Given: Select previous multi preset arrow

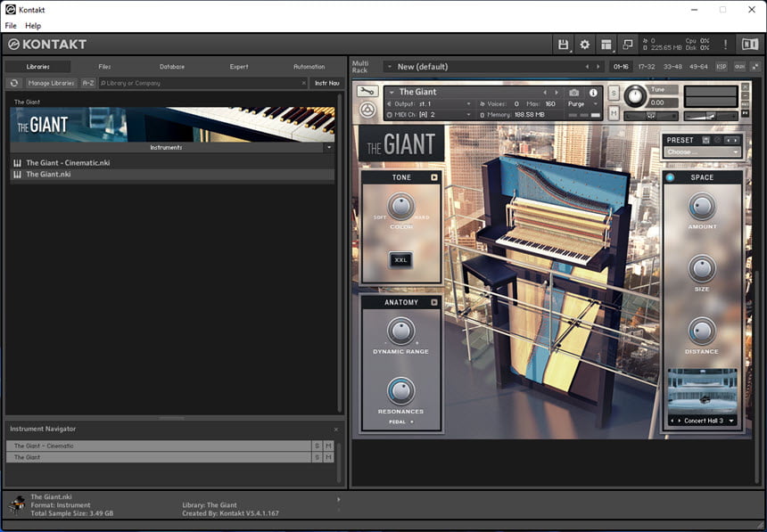Looking at the screenshot, I should pyautogui.click(x=587, y=67).
